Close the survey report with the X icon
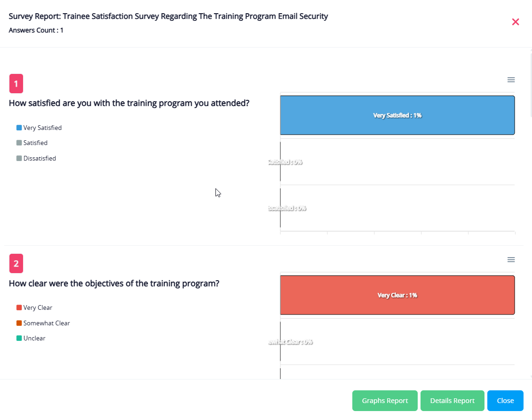This screenshot has width=532, height=420. pos(516,22)
